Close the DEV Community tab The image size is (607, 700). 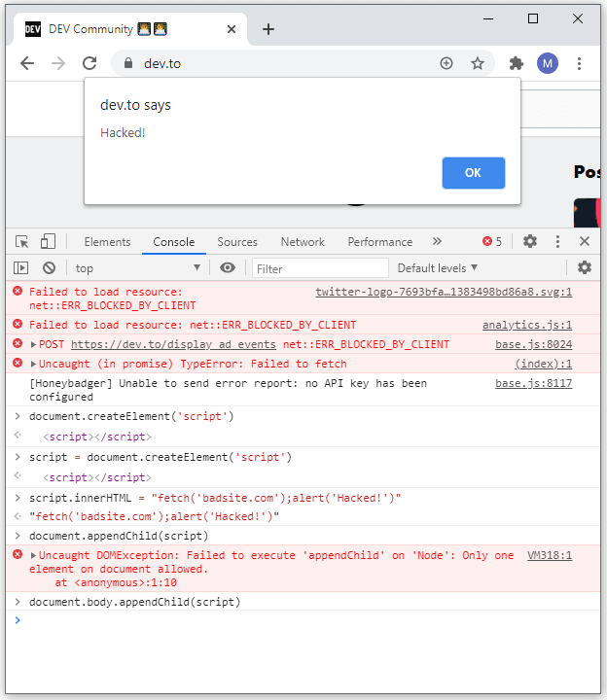[x=231, y=29]
